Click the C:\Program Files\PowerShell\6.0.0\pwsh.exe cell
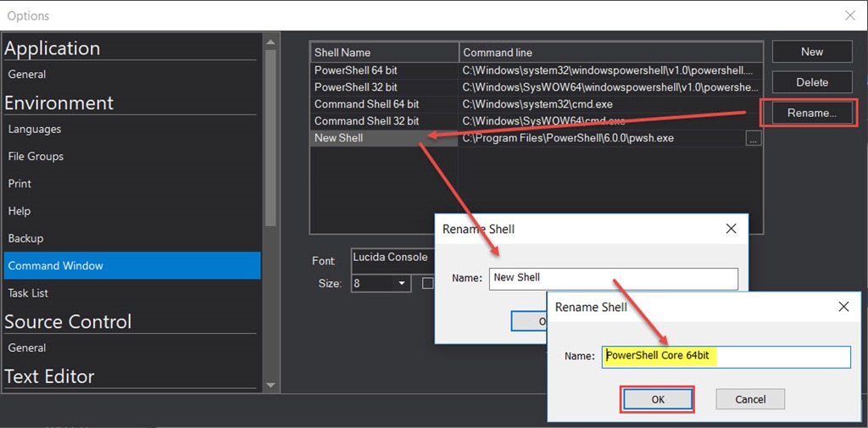The height and width of the screenshot is (428, 868). [x=603, y=138]
